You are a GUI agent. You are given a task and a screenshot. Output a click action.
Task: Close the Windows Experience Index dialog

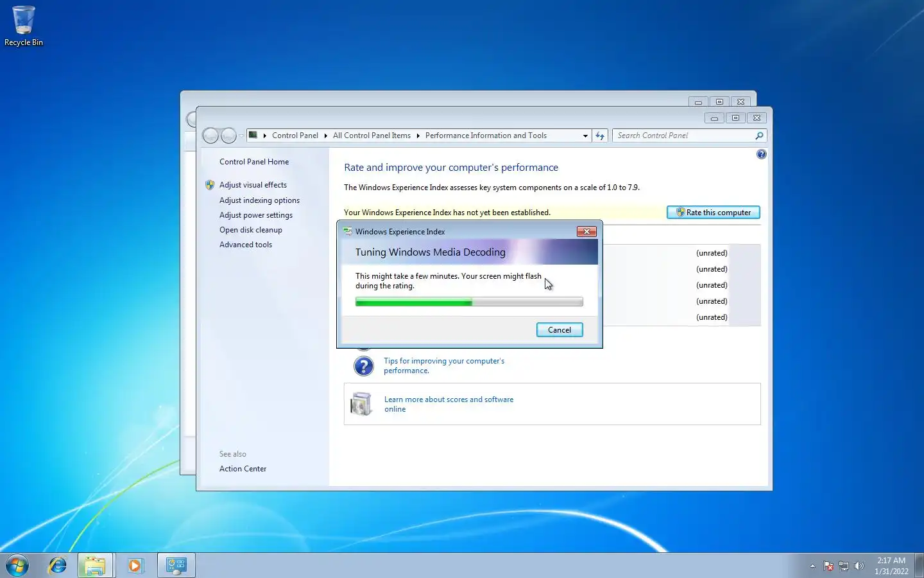(x=586, y=231)
